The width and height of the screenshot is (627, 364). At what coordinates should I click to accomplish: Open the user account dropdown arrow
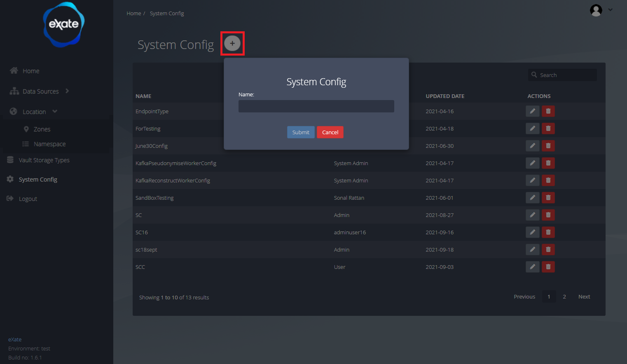tap(611, 10)
